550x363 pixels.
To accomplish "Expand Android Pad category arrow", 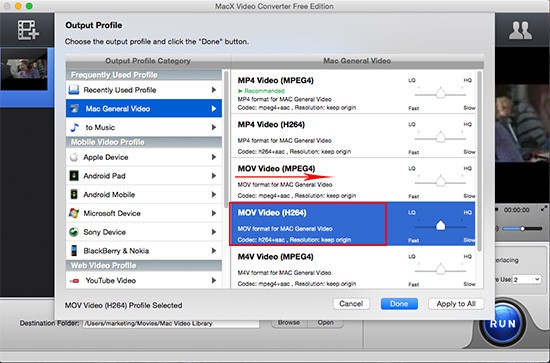I will 214,176.
